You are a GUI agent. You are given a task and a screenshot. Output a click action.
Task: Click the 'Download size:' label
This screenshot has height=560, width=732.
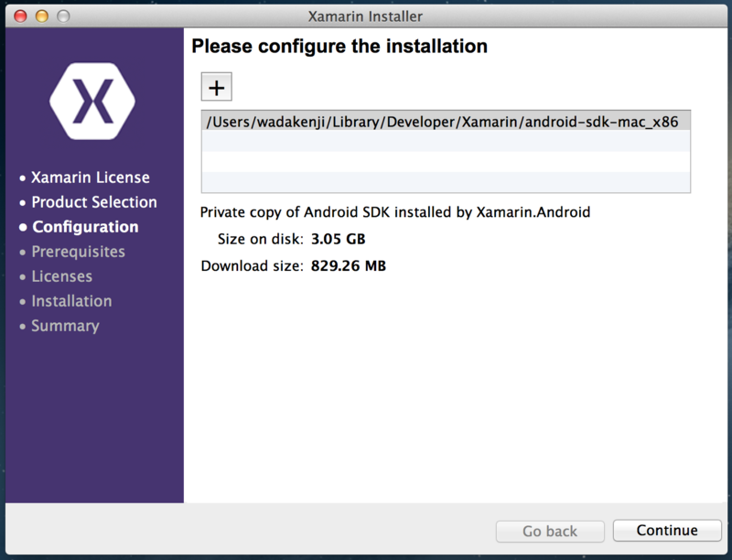pos(253,266)
